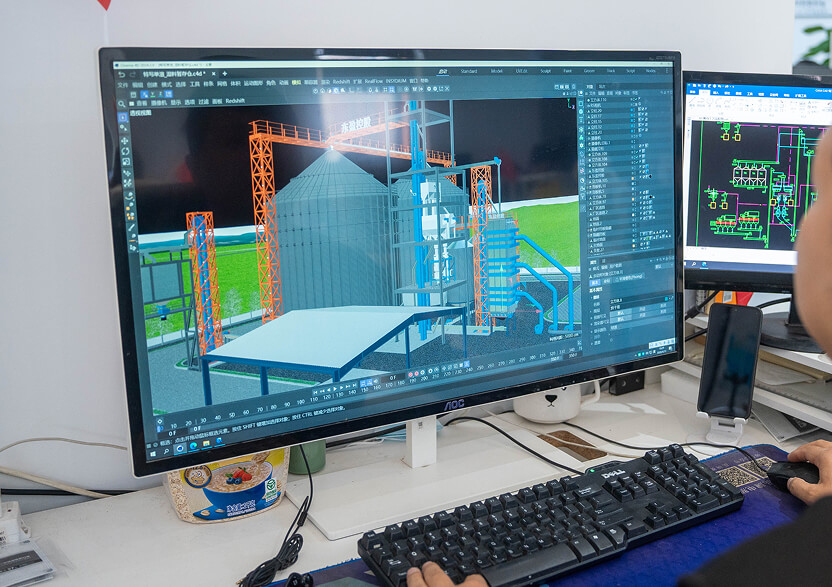
Task: Open the viewport 显示 menu
Action: click(x=176, y=102)
